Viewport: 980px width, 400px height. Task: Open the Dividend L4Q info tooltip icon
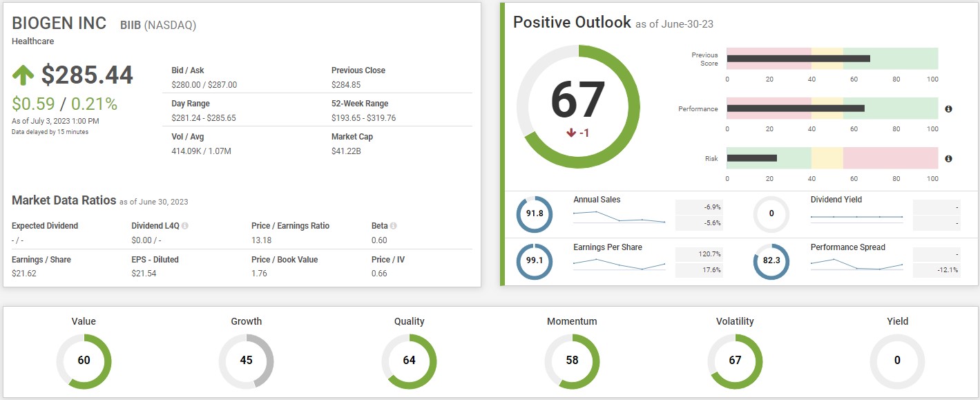click(185, 226)
